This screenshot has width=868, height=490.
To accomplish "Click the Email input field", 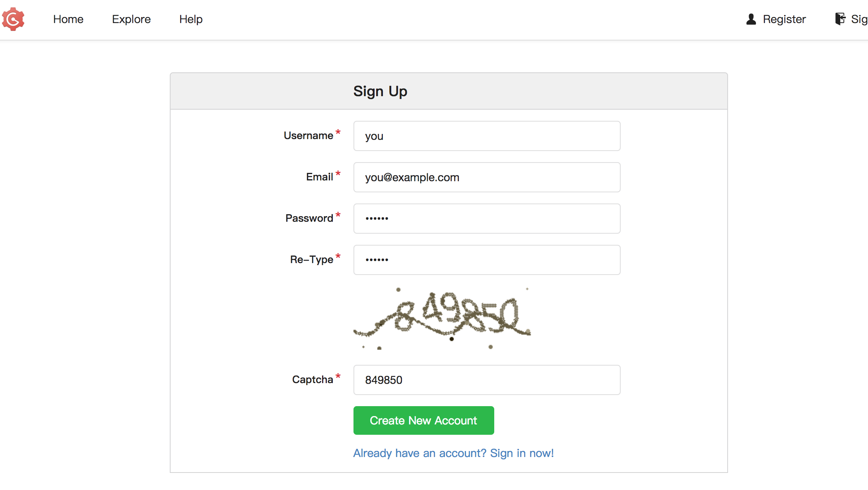I will tap(486, 177).
